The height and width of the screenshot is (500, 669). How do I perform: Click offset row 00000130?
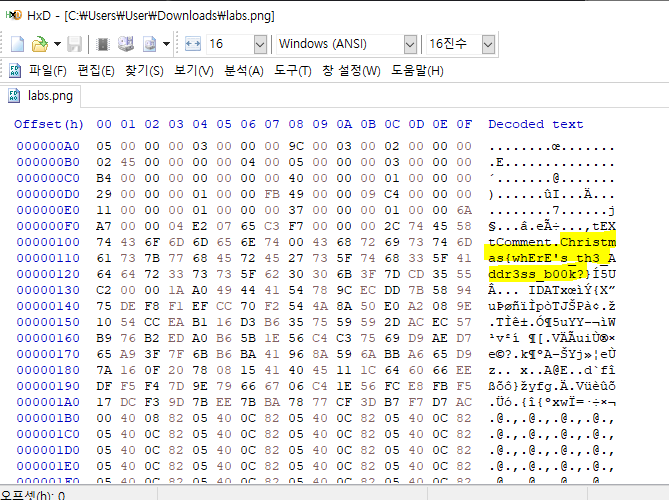click(x=48, y=290)
